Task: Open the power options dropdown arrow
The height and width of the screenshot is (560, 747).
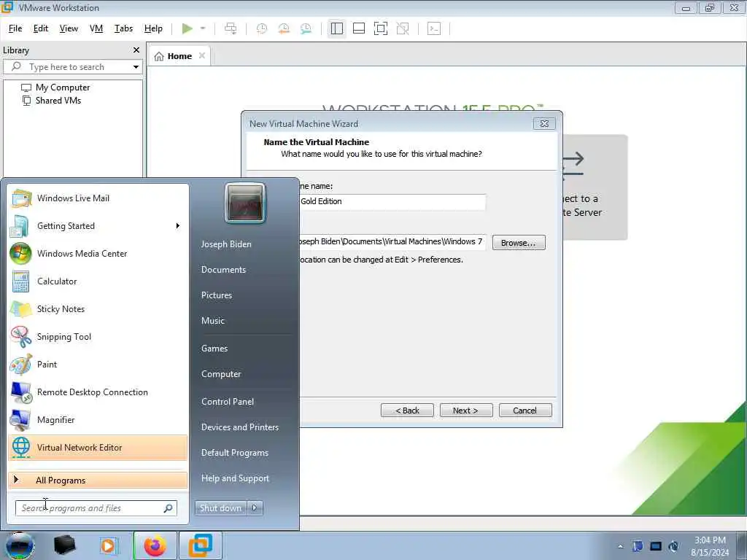Action: pos(203,28)
